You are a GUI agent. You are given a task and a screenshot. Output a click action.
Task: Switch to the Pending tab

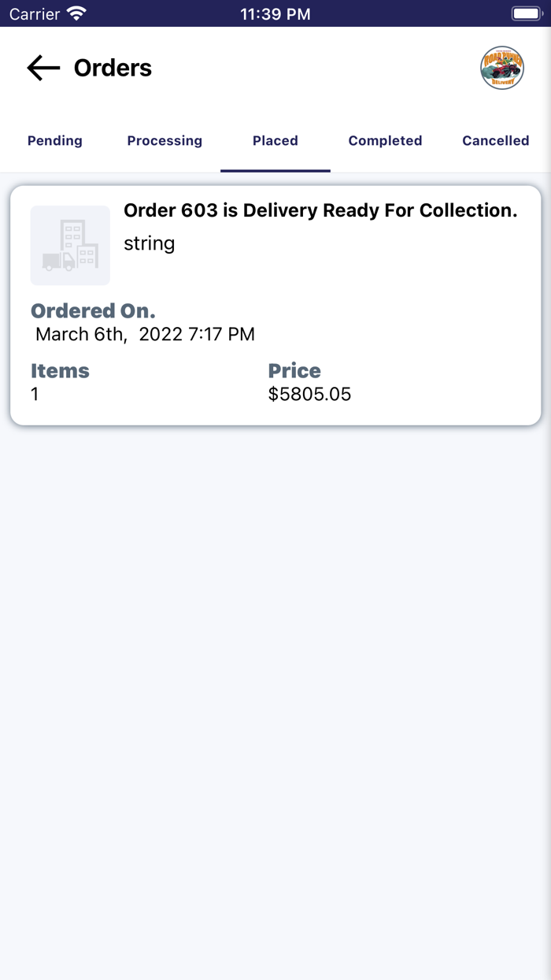55,141
